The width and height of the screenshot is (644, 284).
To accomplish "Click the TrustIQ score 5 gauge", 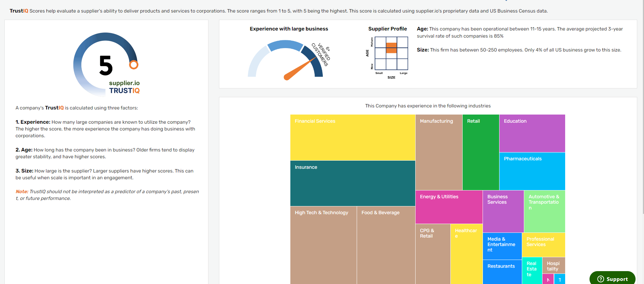I will [x=106, y=65].
